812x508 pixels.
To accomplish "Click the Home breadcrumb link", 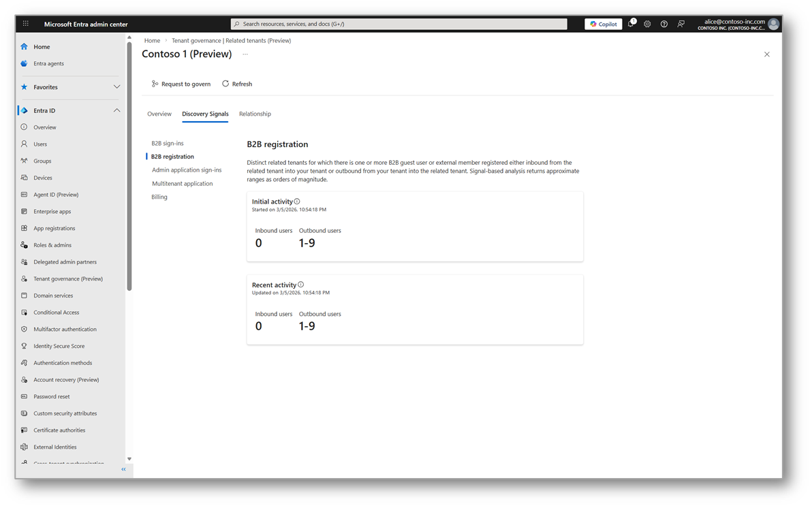I will pos(153,40).
